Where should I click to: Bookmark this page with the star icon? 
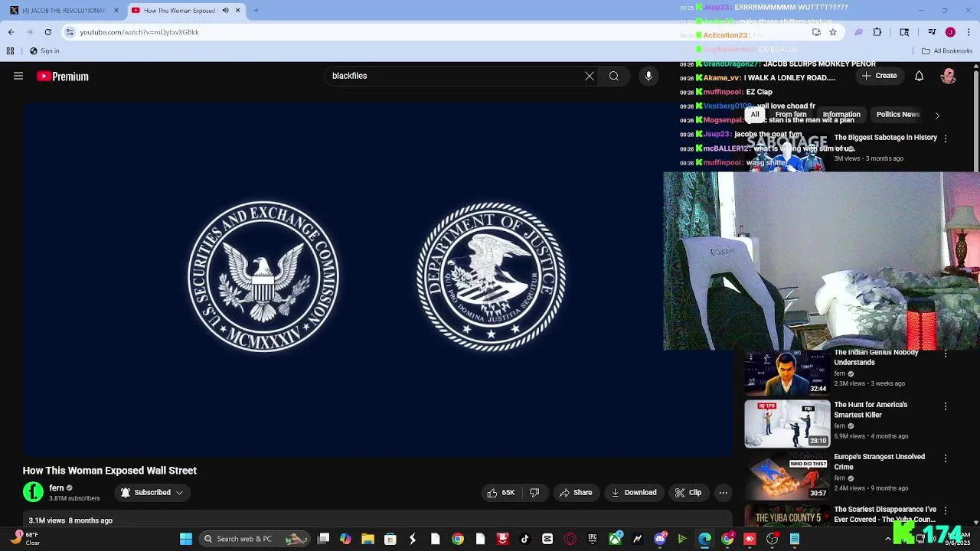(833, 32)
